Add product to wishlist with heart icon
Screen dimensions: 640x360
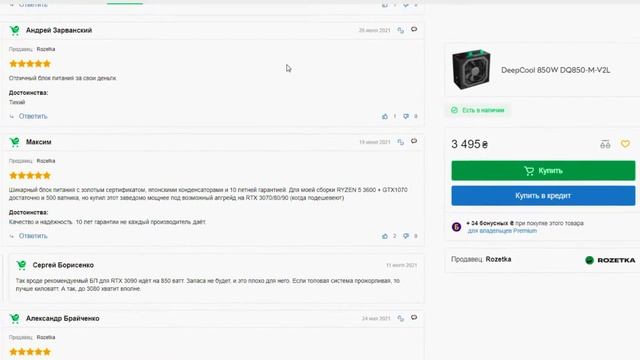[625, 144]
